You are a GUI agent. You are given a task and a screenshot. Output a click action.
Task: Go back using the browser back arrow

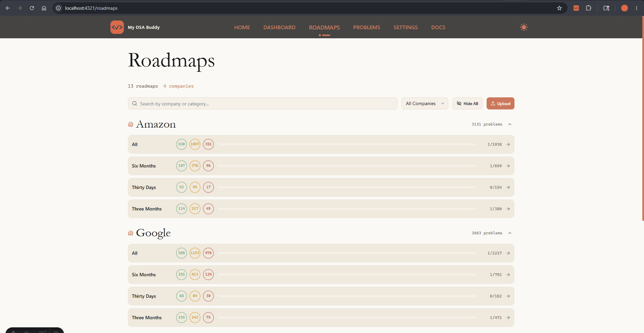[8, 8]
